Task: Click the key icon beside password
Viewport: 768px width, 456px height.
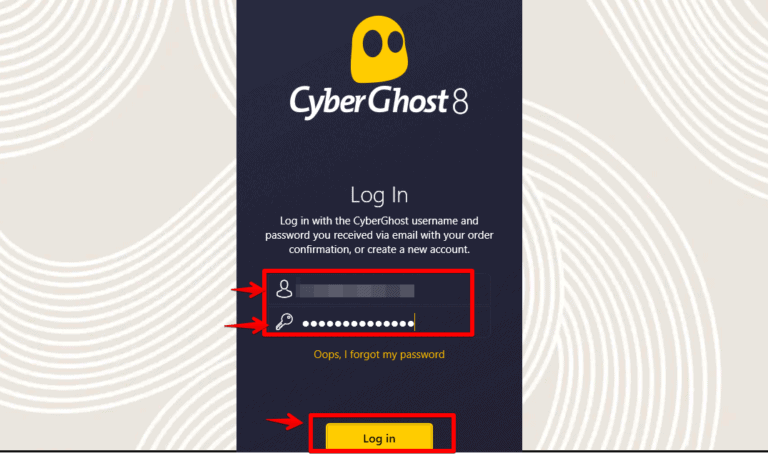Action: (x=284, y=322)
